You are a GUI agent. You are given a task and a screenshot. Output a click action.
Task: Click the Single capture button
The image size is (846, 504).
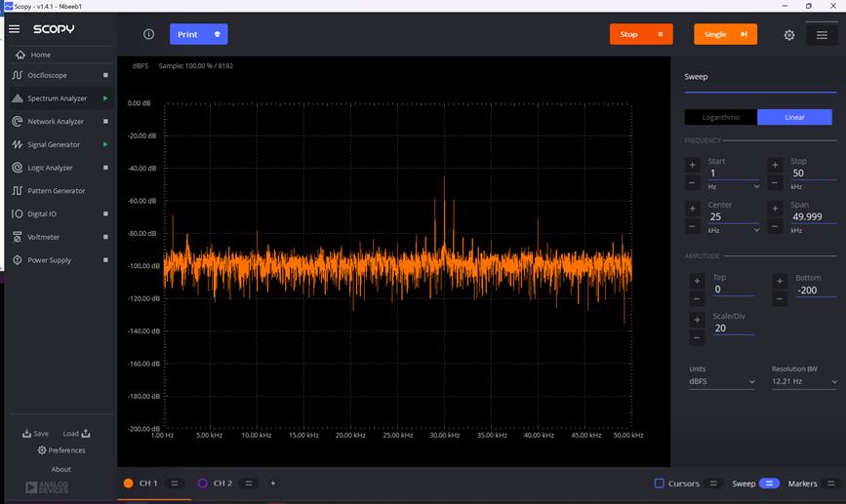tap(725, 34)
